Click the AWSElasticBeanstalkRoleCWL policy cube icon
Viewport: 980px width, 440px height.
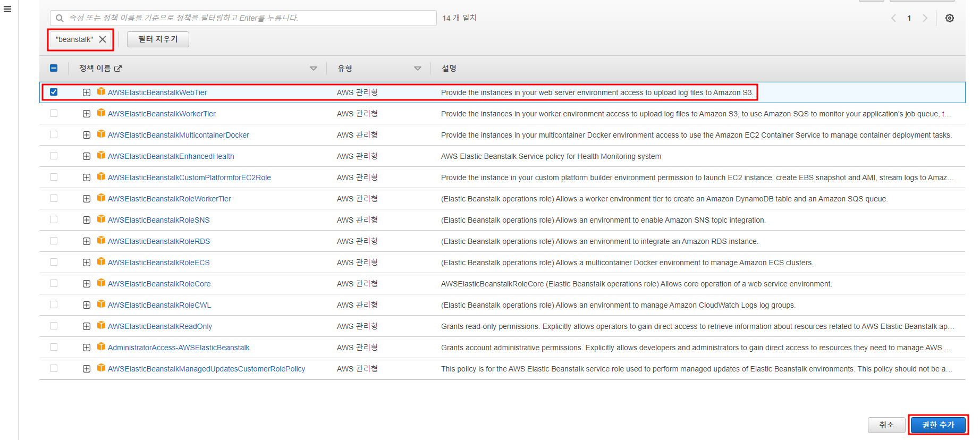(x=101, y=304)
